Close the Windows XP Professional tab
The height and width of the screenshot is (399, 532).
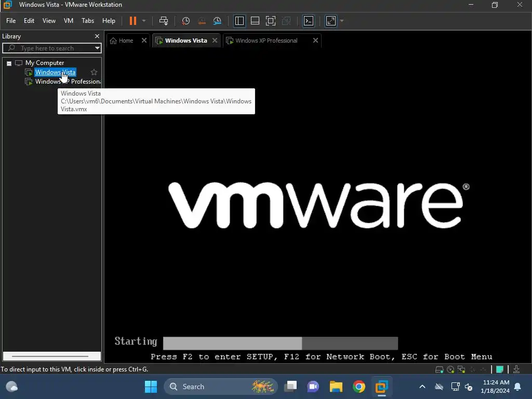(315, 41)
